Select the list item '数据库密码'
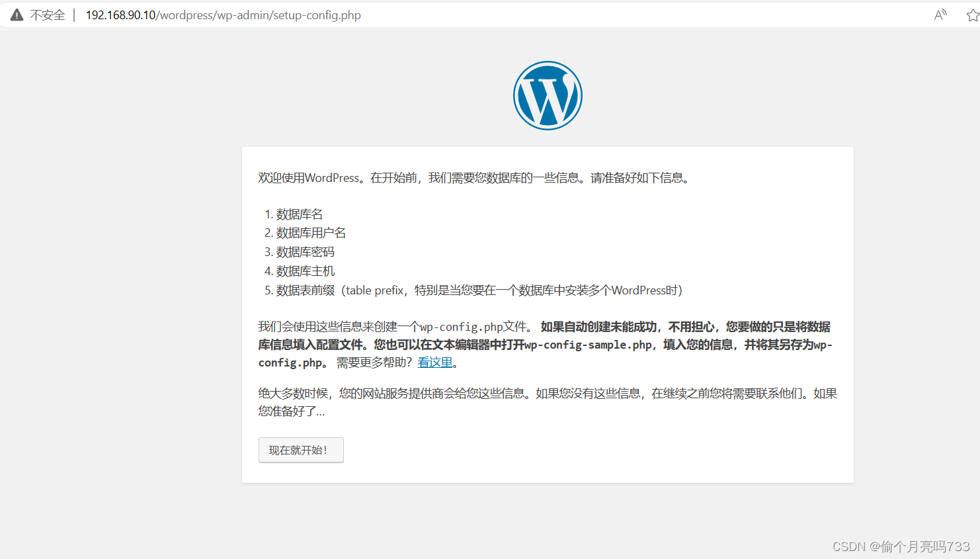The image size is (980, 559). (306, 252)
